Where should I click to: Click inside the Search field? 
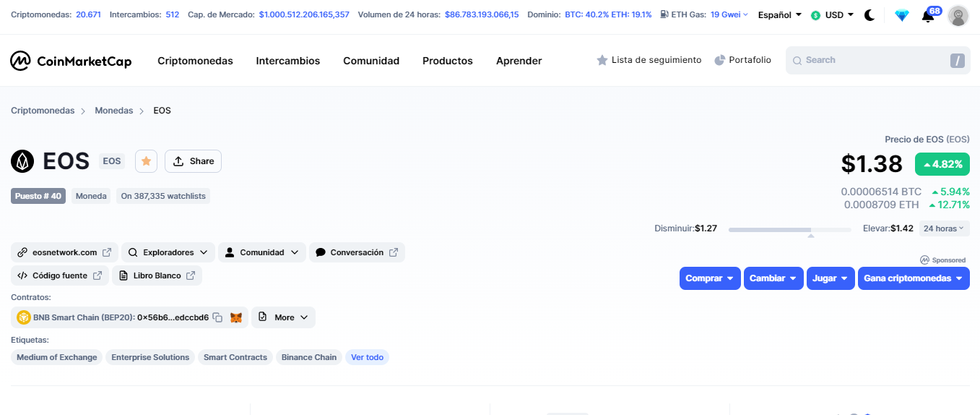point(877,61)
